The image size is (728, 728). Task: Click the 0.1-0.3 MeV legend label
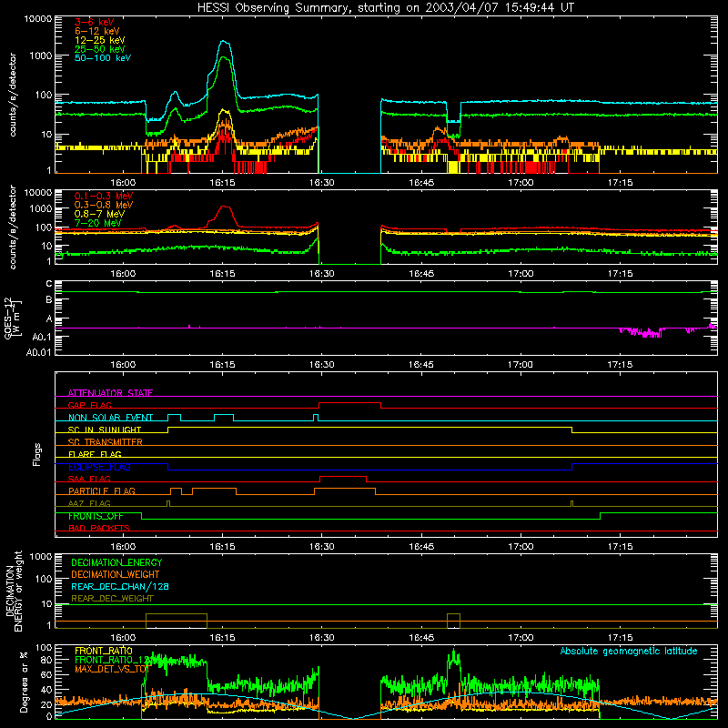pos(104,196)
